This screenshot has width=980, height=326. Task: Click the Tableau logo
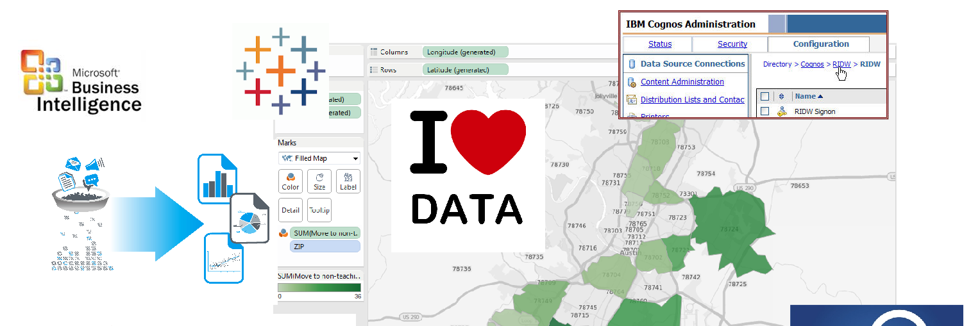coord(280,71)
